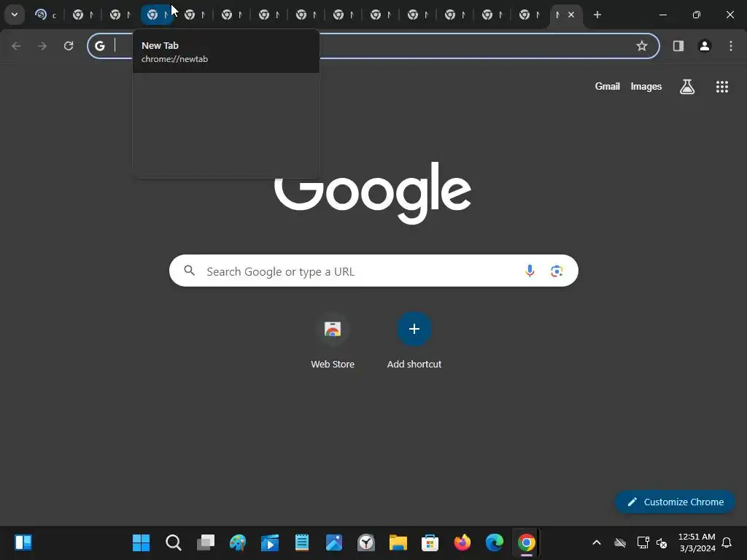Open Microsoft Store from taskbar

click(430, 542)
